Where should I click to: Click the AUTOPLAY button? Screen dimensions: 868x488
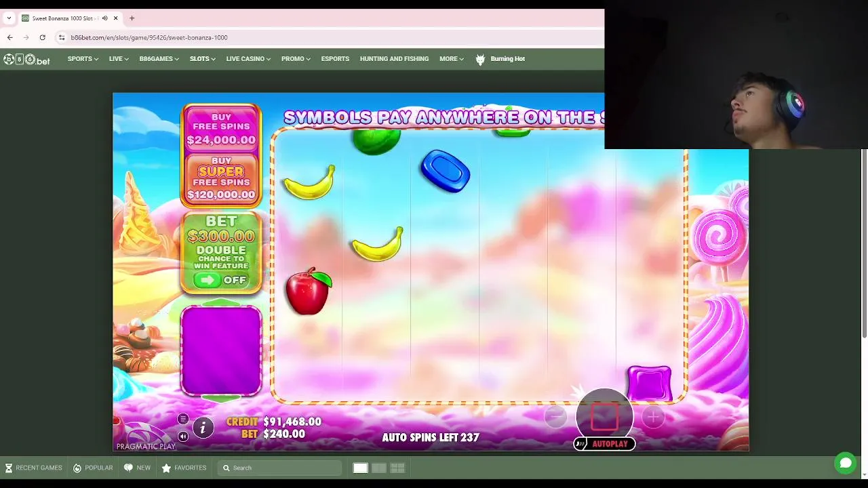point(604,444)
